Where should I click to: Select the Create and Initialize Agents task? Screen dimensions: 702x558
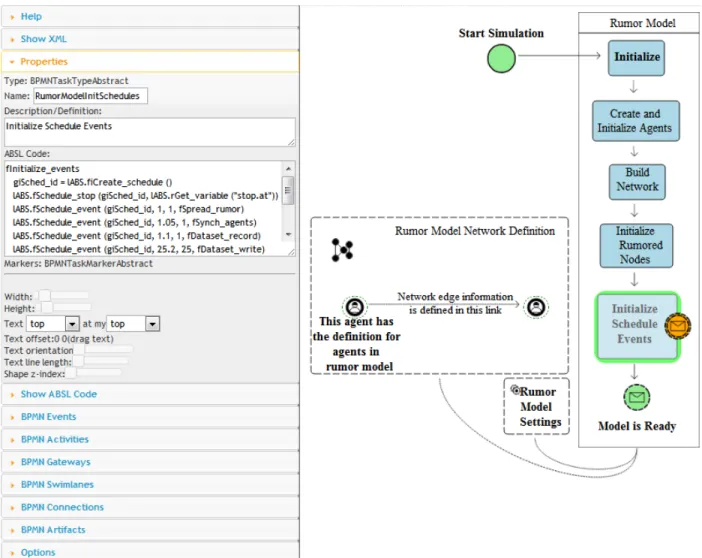click(x=635, y=121)
